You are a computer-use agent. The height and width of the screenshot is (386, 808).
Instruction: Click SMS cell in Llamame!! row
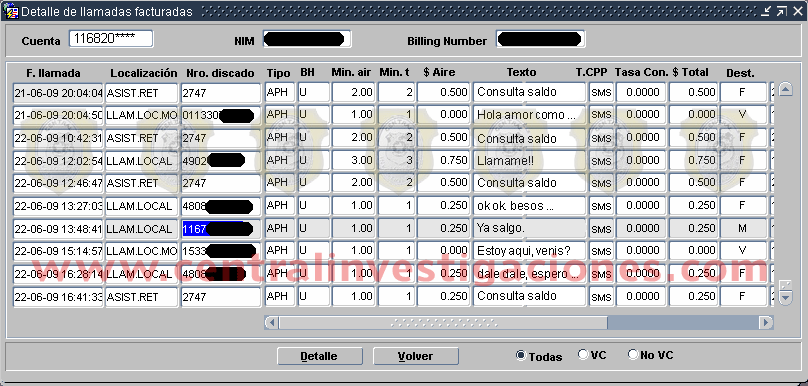click(x=601, y=161)
